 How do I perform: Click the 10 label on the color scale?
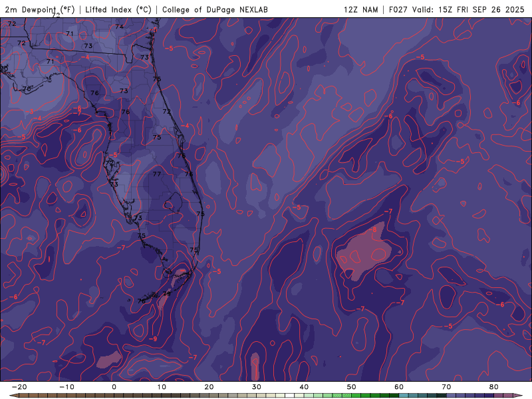click(162, 387)
